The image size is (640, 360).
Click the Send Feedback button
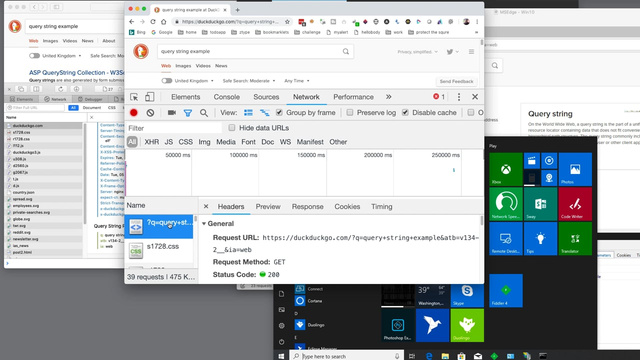tap(456, 81)
